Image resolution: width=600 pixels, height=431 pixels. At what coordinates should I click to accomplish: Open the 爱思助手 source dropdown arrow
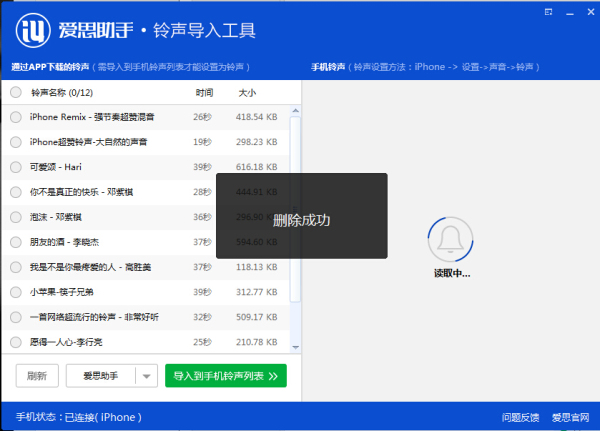146,376
